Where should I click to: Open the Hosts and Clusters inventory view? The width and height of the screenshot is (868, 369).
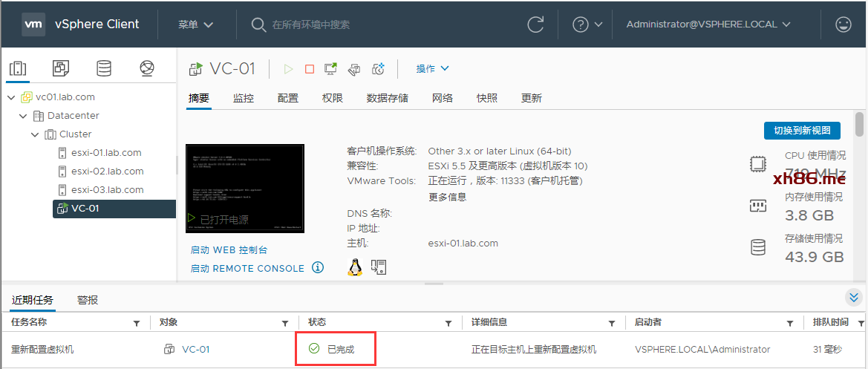point(17,68)
